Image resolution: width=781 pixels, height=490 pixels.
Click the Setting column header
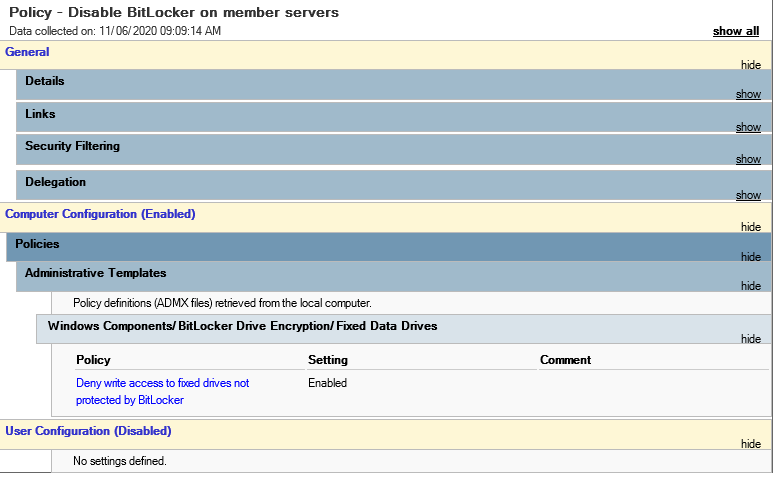(328, 360)
